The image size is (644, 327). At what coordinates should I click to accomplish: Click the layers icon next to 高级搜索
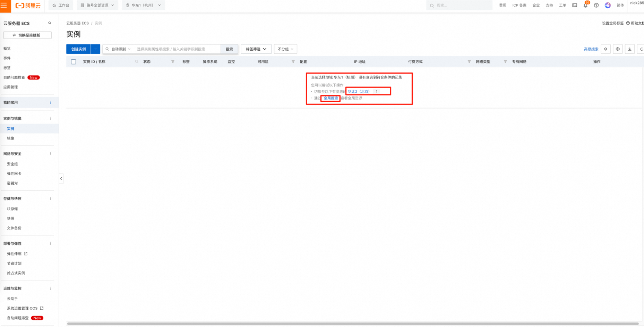pos(606,49)
